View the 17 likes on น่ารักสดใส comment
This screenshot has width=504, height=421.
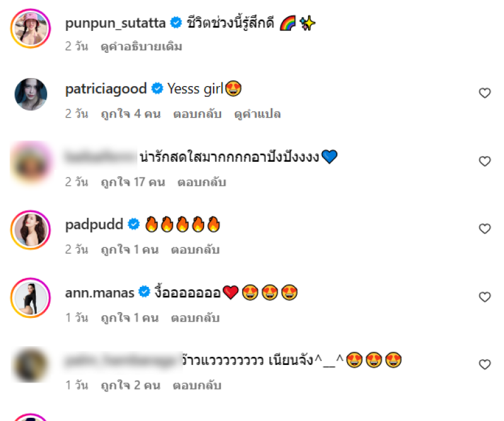[x=133, y=182]
